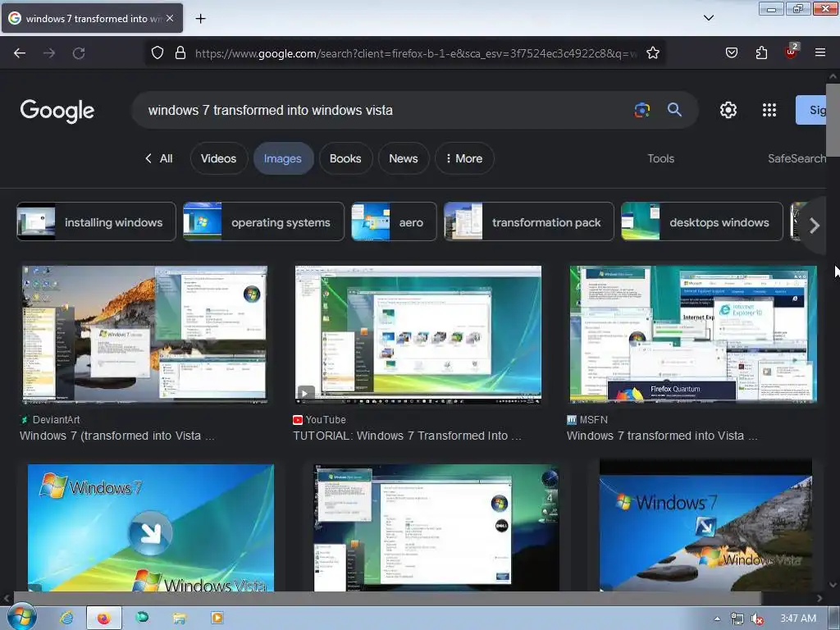
Task: Select Firefox taskbar button
Action: 104,618
